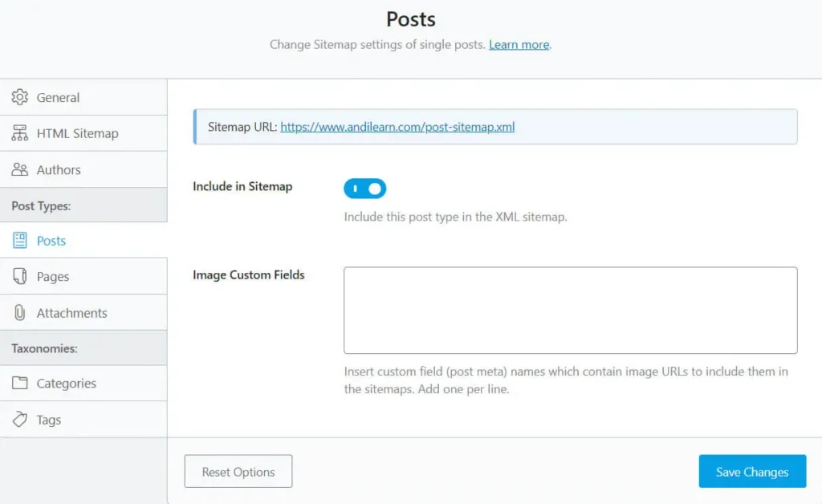Disable the Include in Sitemap toggle
The image size is (822, 504).
tap(364, 188)
